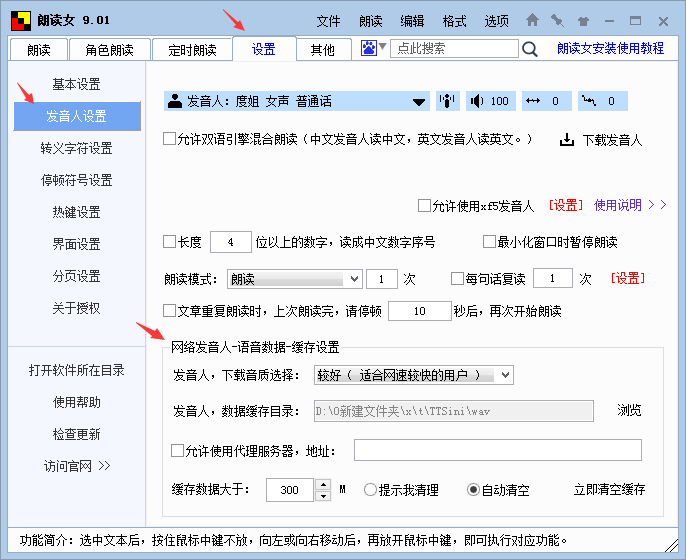Select 基本设置 in sidebar
This screenshot has height=560, width=686.
pyautogui.click(x=77, y=84)
